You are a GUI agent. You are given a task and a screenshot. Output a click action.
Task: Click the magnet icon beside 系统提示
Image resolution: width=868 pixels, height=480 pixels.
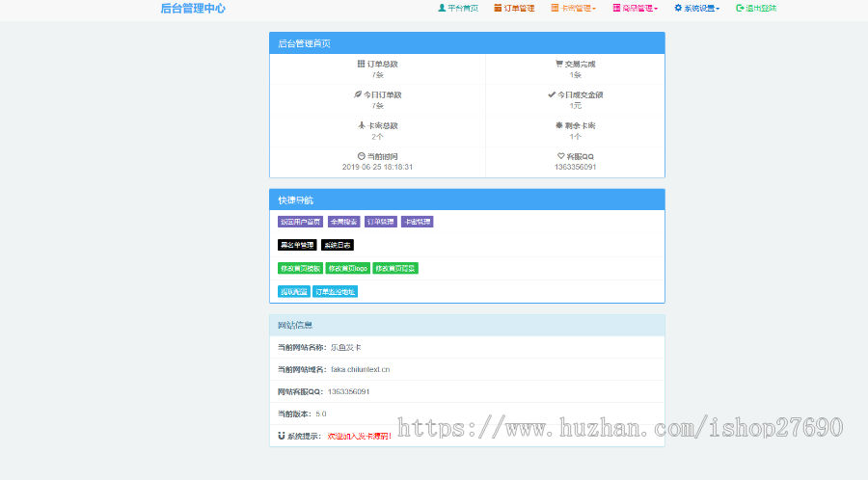coord(282,436)
